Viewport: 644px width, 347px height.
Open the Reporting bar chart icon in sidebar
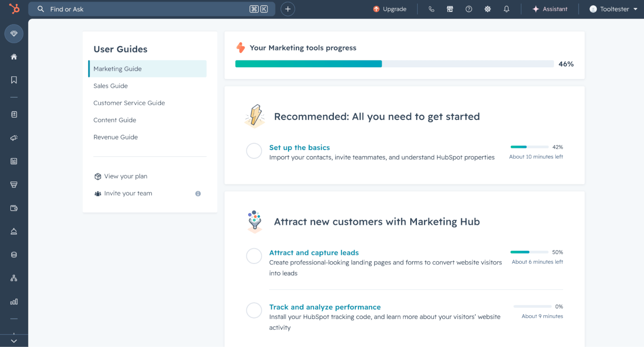tap(14, 302)
